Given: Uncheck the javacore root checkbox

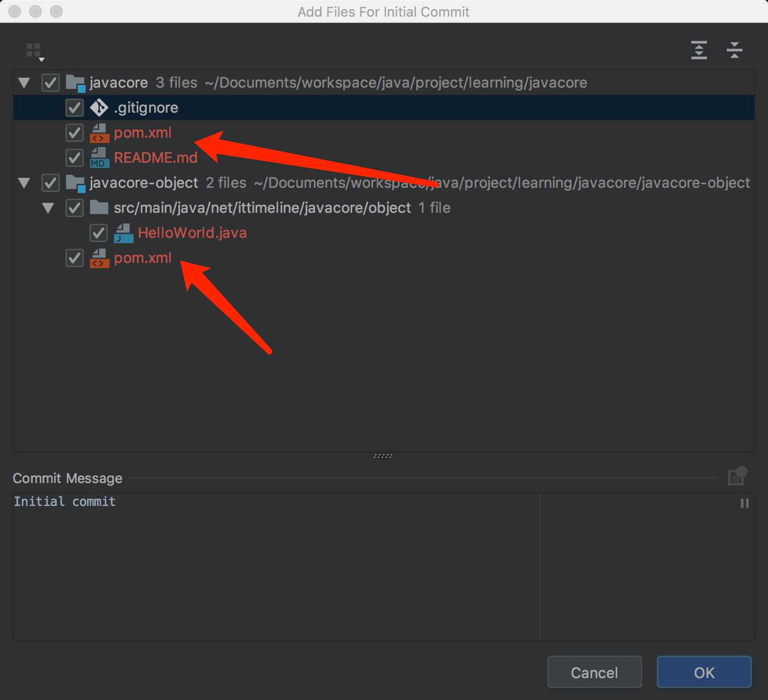Looking at the screenshot, I should 51,83.
